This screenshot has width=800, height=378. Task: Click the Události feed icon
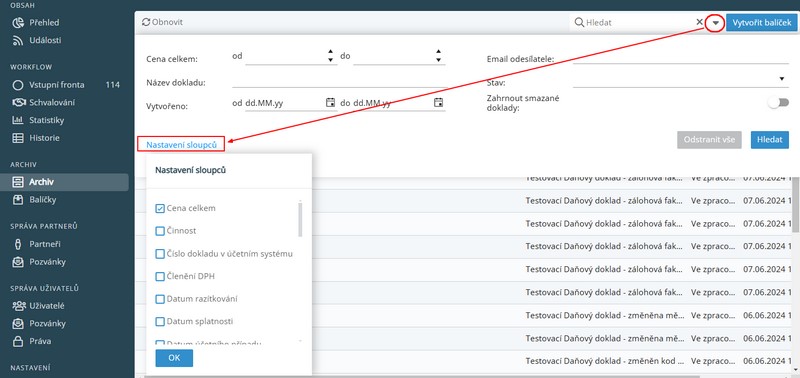click(x=18, y=40)
